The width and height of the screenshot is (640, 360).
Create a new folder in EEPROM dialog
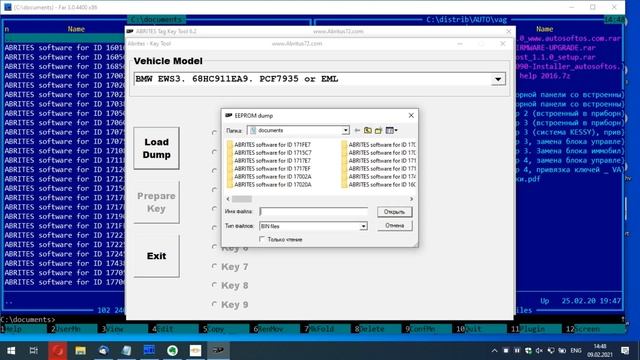coord(378,130)
